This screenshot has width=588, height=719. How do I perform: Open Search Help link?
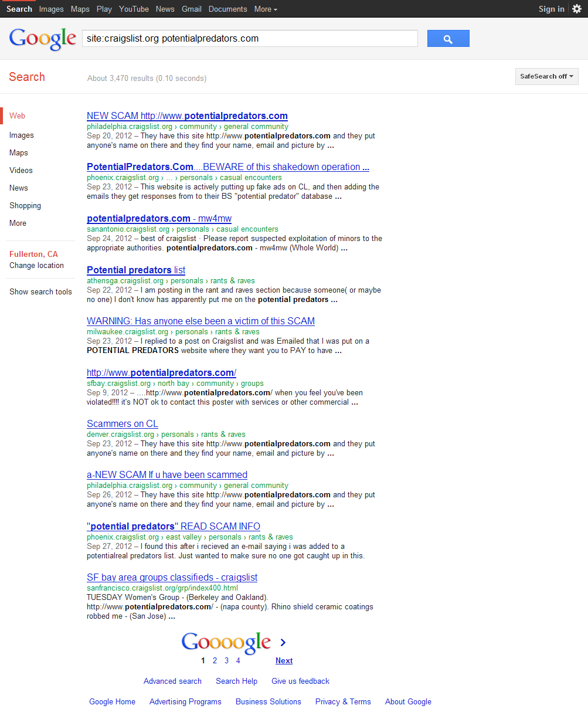click(236, 681)
